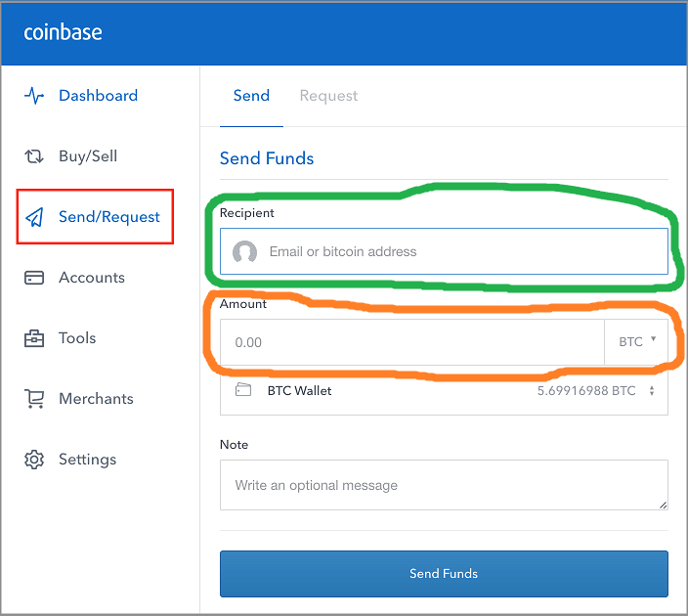Go to coinbase logo home link

63,32
